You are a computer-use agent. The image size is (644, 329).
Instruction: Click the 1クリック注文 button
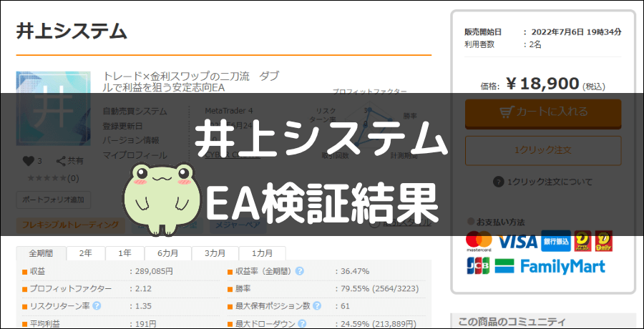542,150
